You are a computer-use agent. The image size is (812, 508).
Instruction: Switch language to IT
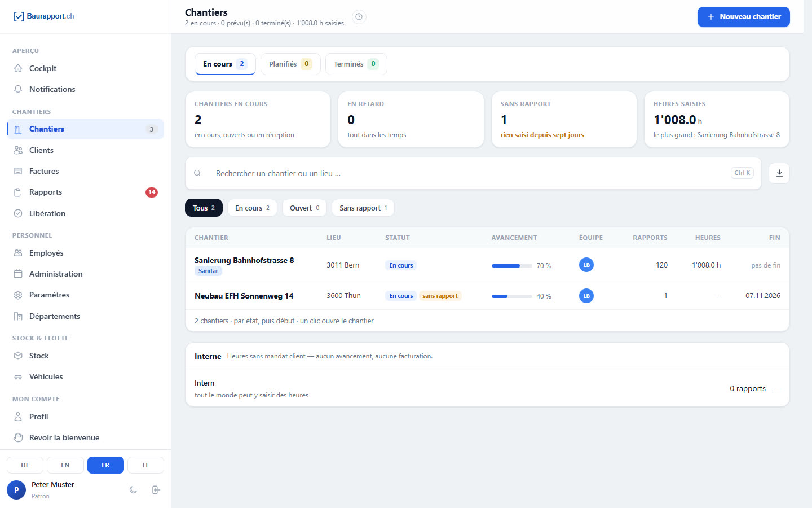145,465
